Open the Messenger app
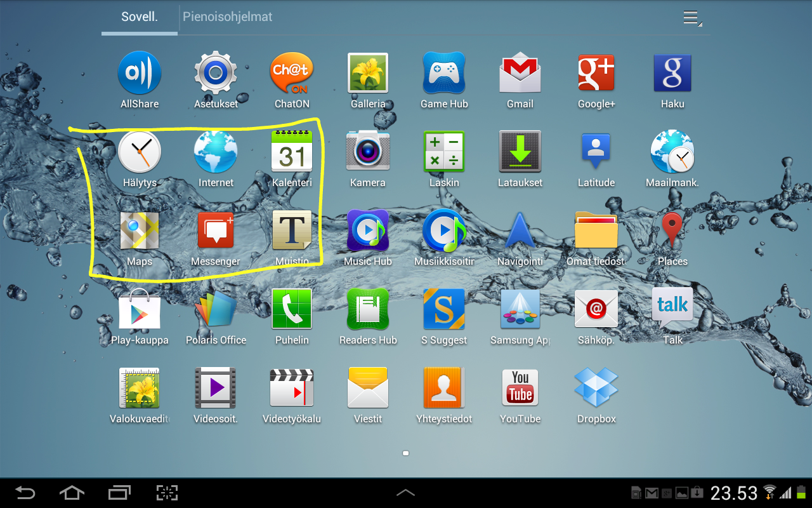Screen dimensions: 812x508 click(x=216, y=231)
